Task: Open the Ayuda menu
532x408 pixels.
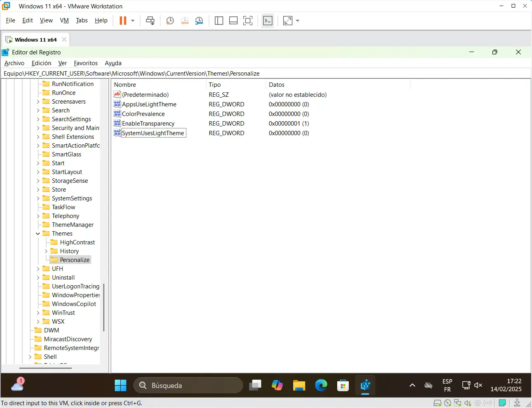Action: tap(113, 63)
